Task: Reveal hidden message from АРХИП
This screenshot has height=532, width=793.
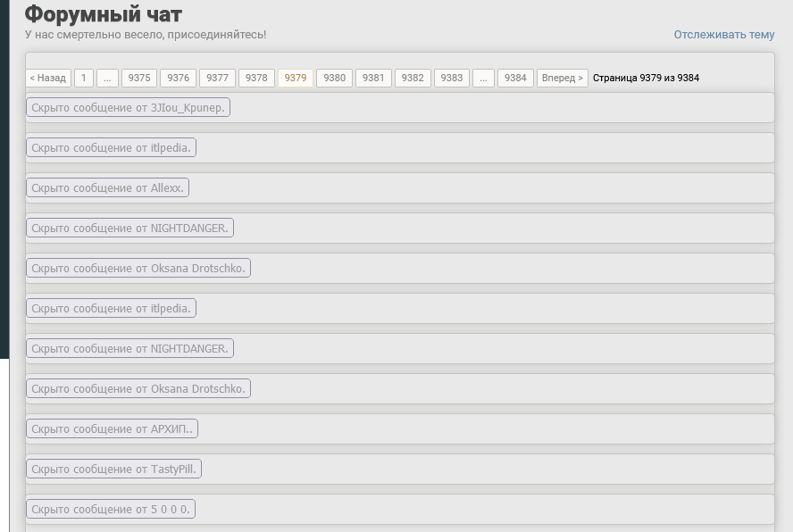Action: [113, 428]
